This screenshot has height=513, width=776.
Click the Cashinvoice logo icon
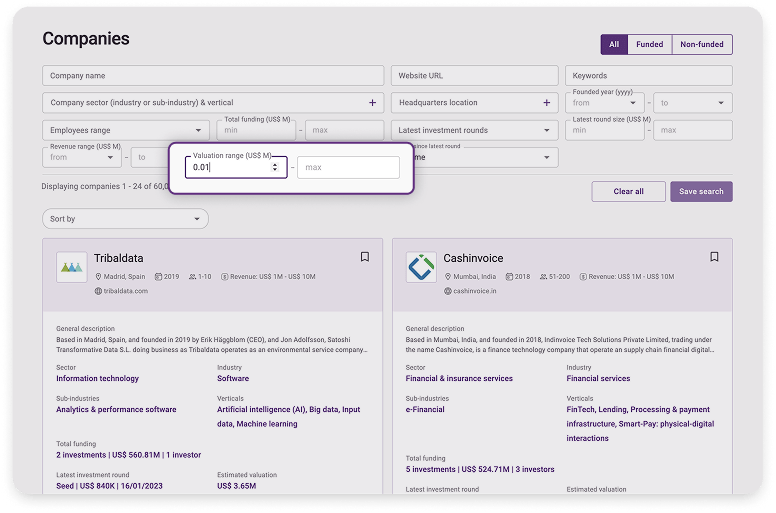[421, 267]
